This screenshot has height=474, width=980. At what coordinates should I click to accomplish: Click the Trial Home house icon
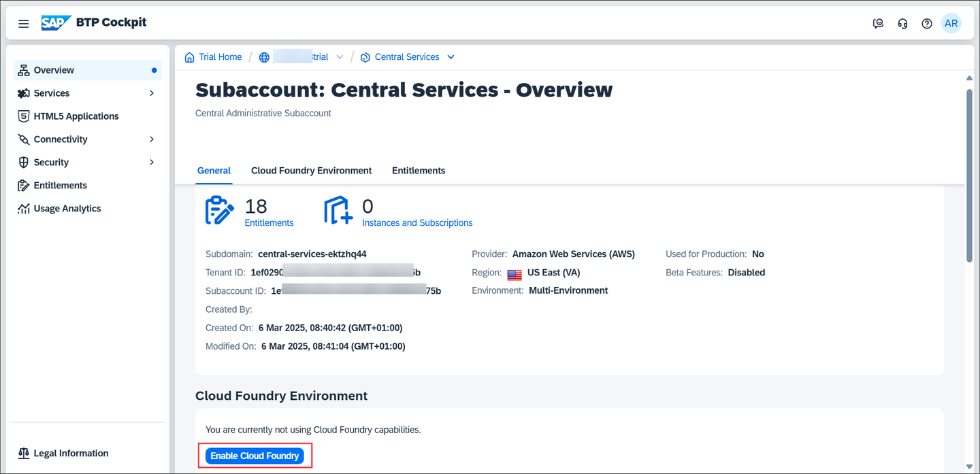[190, 57]
